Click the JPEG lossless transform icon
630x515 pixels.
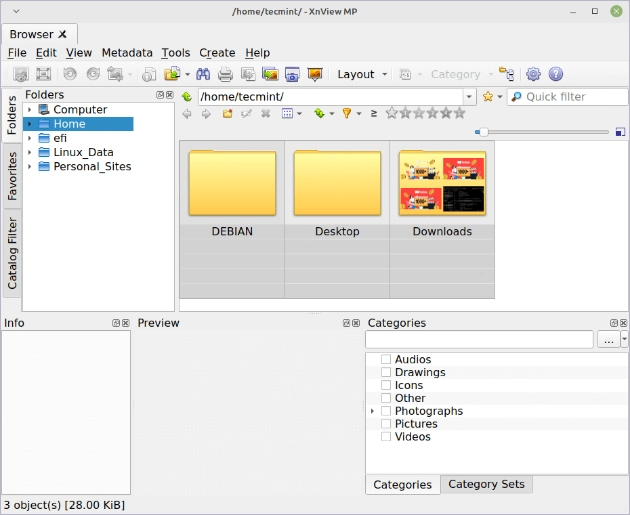pyautogui.click(x=115, y=74)
